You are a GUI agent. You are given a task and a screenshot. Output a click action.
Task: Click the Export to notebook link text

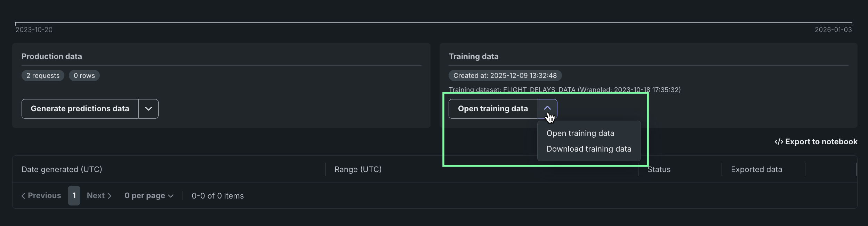(821, 142)
